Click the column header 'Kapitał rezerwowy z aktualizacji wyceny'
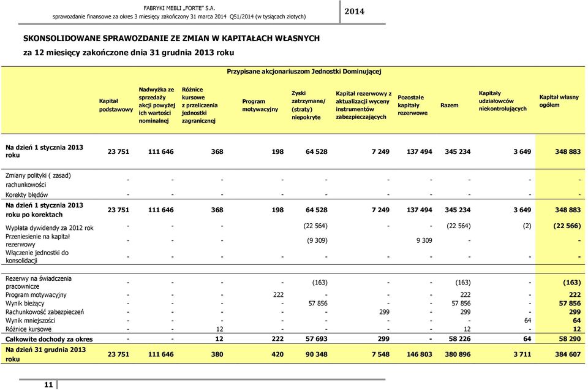 point(363,105)
